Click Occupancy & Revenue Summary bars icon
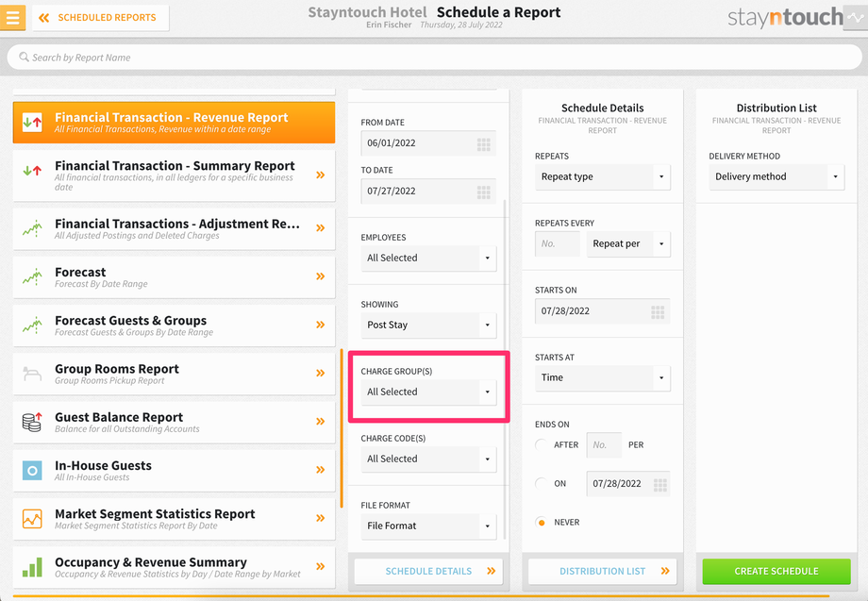Viewport: 868px width, 601px height. click(x=32, y=567)
